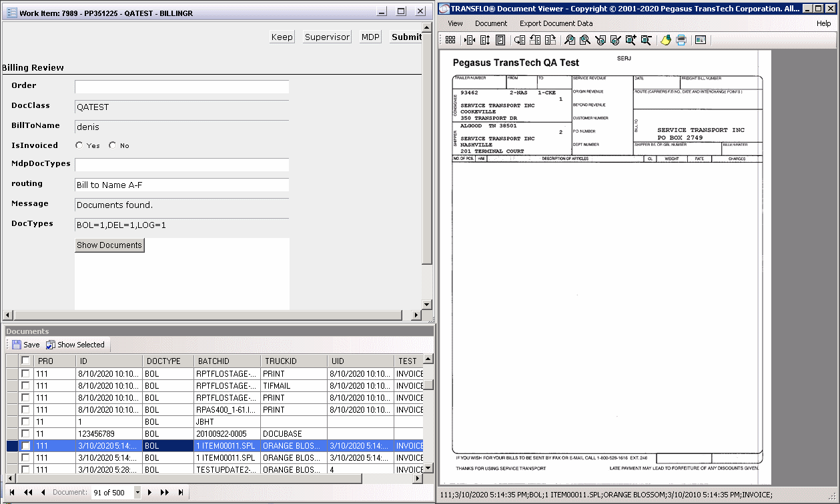Viewport: 840px width, 504px height.
Task: Click the double-right arrow page forward
Action: click(x=165, y=493)
